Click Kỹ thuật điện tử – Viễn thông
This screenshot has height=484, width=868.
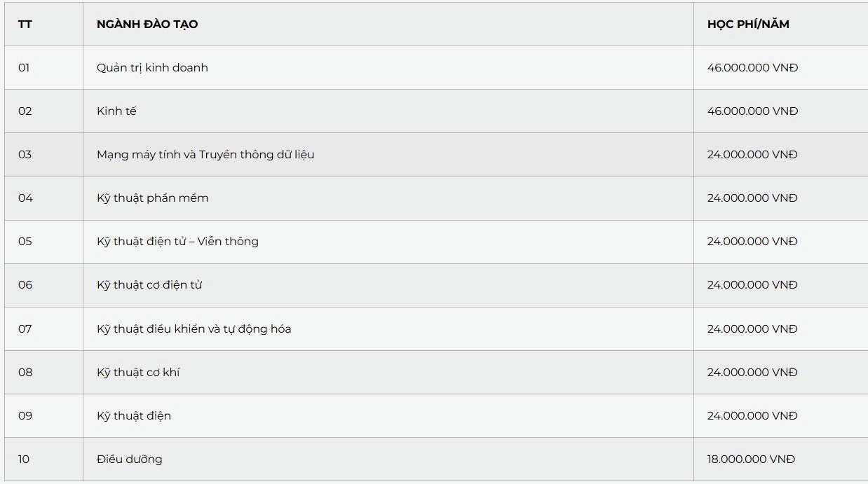point(177,242)
